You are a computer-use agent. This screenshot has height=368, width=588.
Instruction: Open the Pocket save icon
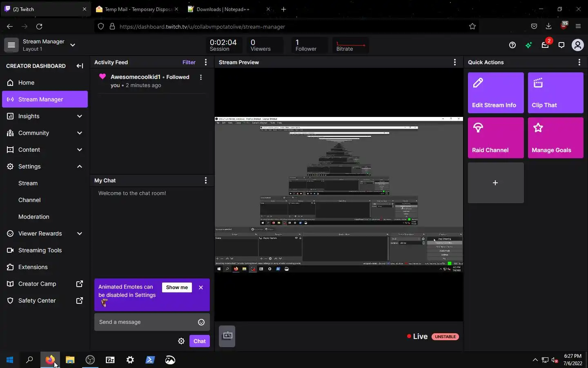coord(534,27)
